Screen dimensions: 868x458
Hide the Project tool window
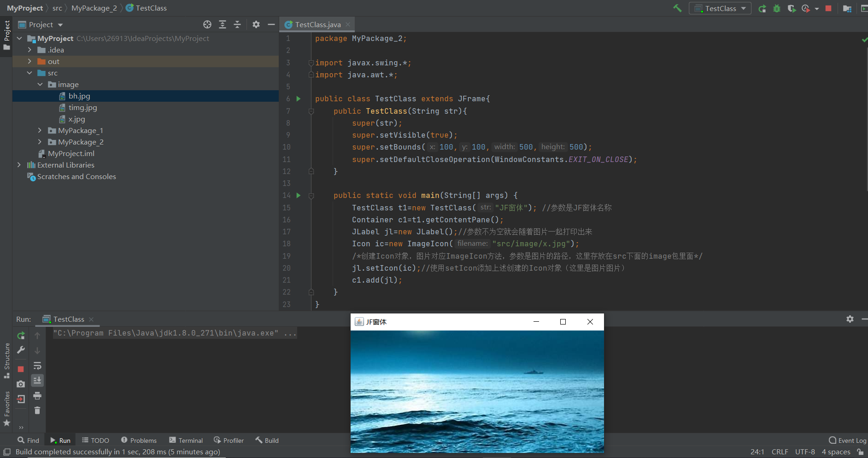[x=271, y=24]
